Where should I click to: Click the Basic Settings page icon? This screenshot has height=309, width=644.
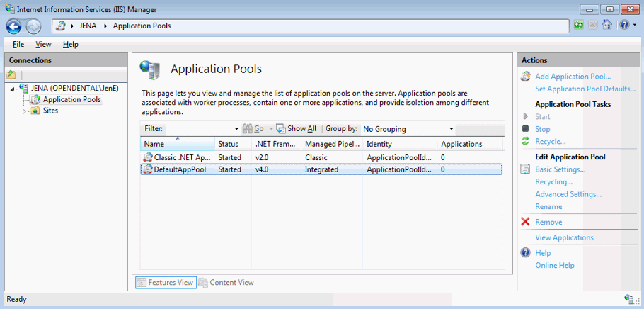[x=525, y=169]
